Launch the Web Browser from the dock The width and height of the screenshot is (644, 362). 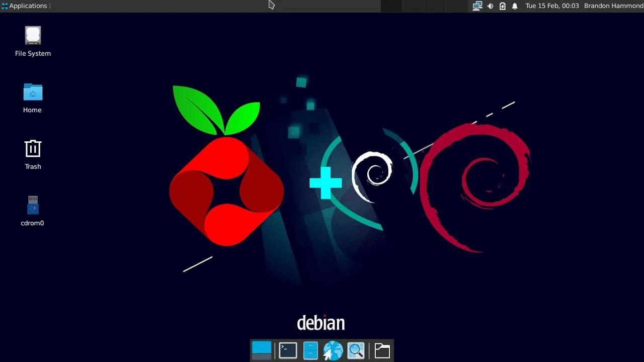tap(332, 350)
